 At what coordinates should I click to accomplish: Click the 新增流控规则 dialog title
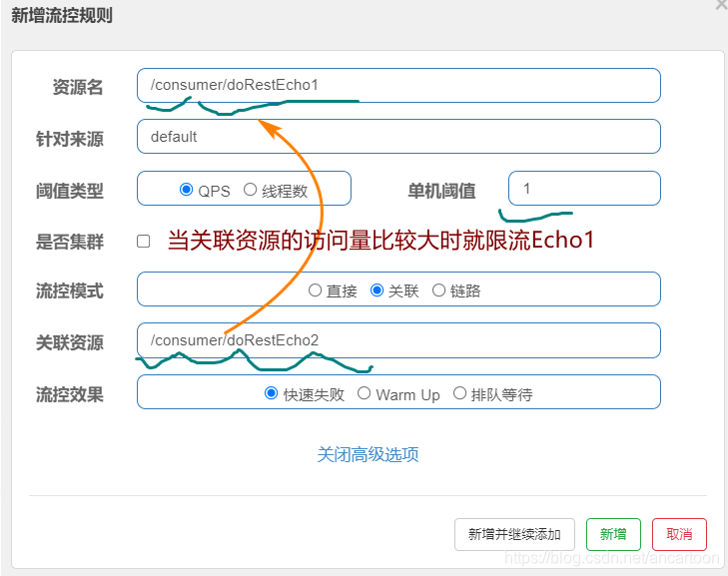pyautogui.click(x=62, y=15)
